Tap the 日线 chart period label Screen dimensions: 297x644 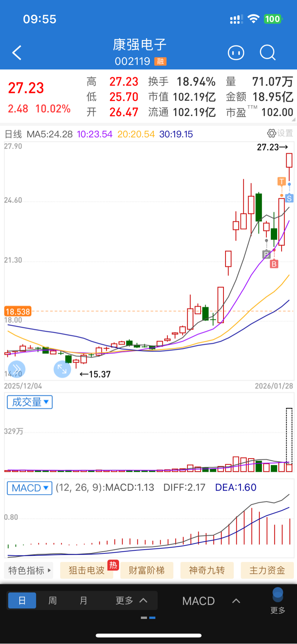click(x=13, y=134)
